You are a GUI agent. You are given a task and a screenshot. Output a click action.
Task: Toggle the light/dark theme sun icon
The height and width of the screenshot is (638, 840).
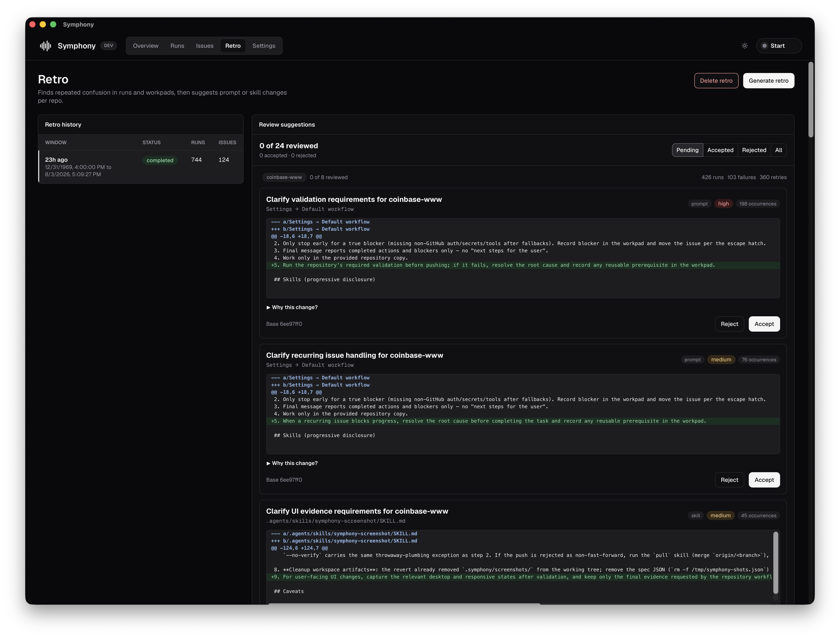[745, 46]
